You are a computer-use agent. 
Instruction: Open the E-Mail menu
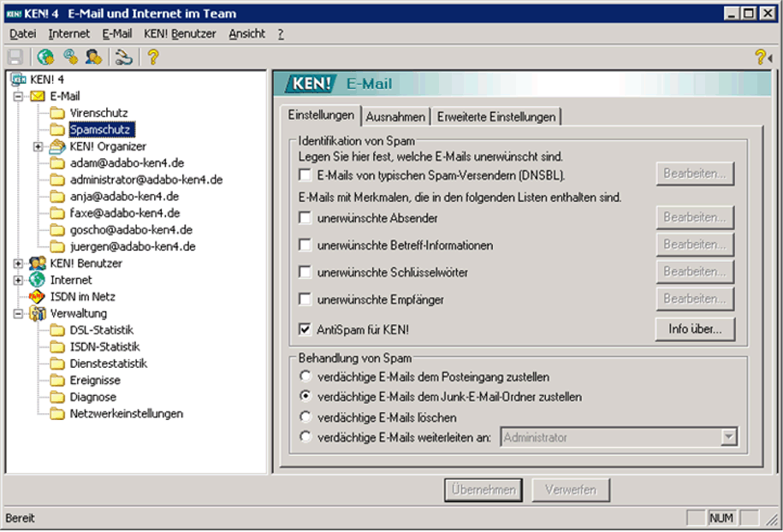(117, 34)
